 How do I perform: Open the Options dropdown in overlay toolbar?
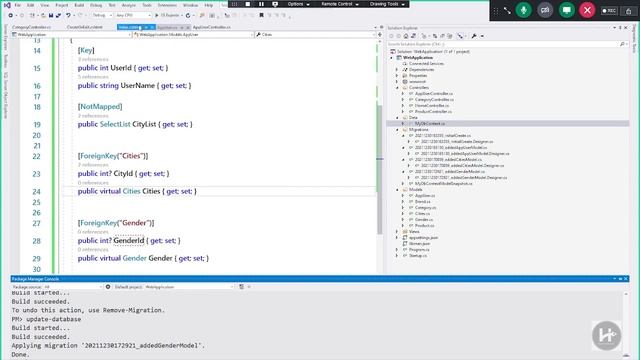(298, 4)
